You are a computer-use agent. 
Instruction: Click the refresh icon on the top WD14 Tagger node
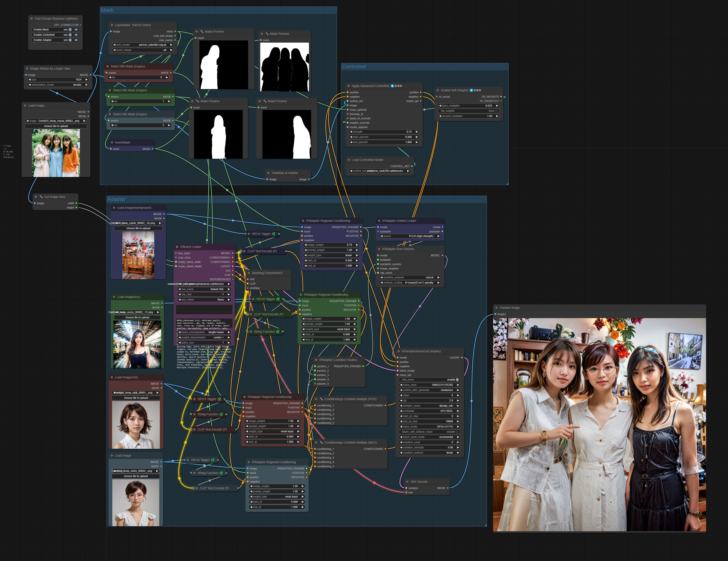pyautogui.click(x=274, y=234)
